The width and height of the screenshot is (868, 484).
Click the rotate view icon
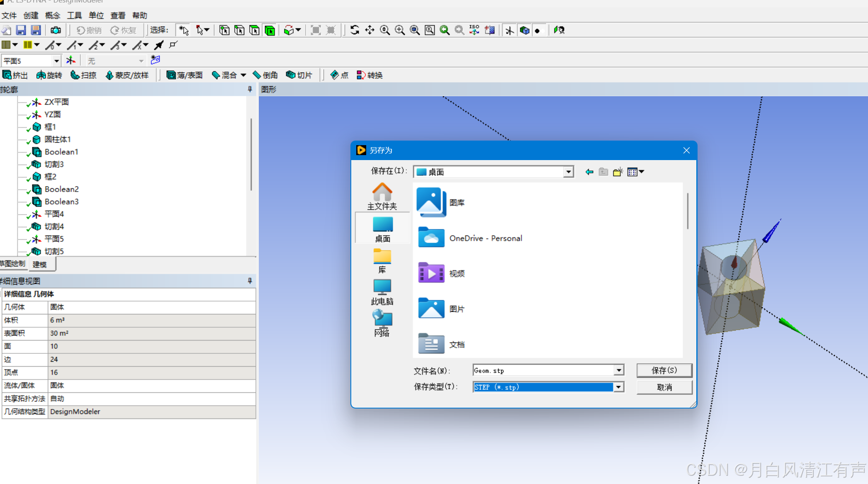tap(355, 30)
